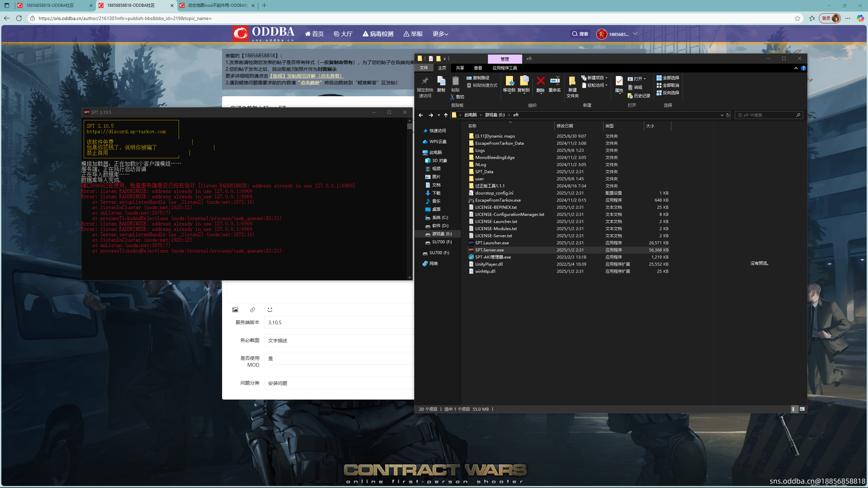The width and height of the screenshot is (868, 488).
Task: Switch to browser tab 动态地图mod不起作用
Action: (217, 5)
